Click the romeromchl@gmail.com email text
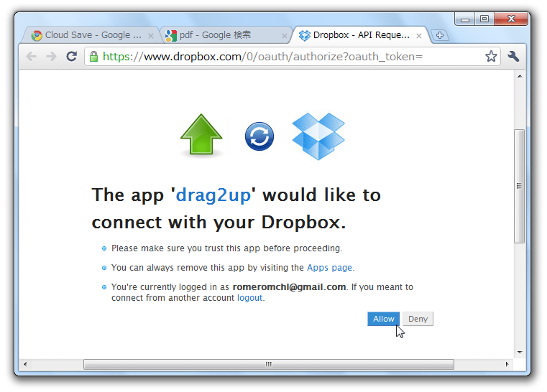547x392 pixels. tap(289, 287)
